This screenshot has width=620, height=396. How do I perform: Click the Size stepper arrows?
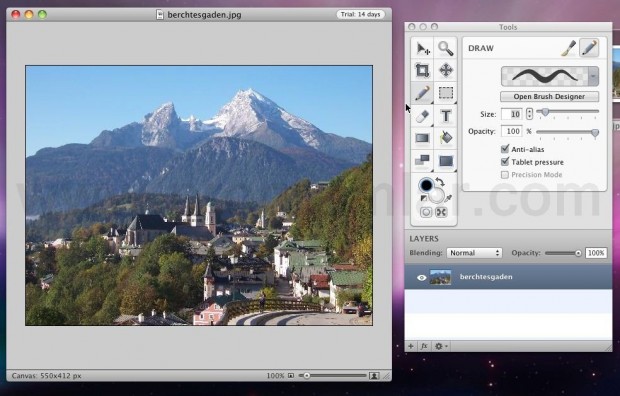pyautogui.click(x=529, y=114)
